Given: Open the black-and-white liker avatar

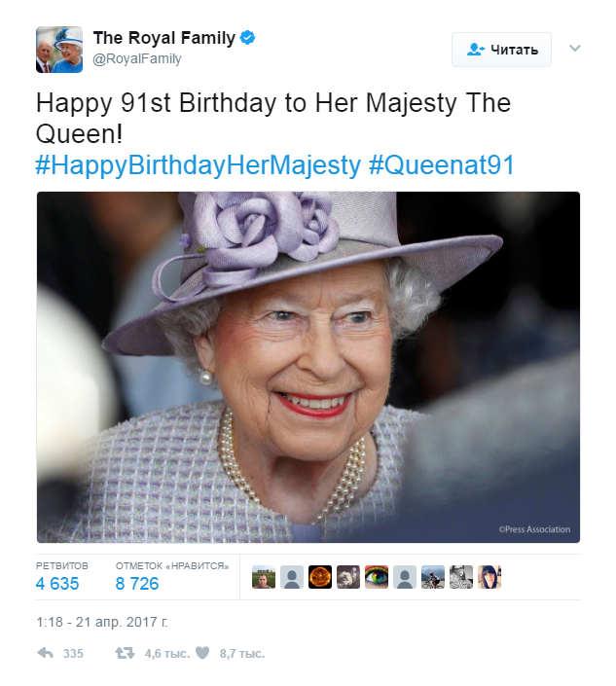Looking at the screenshot, I should [461, 577].
